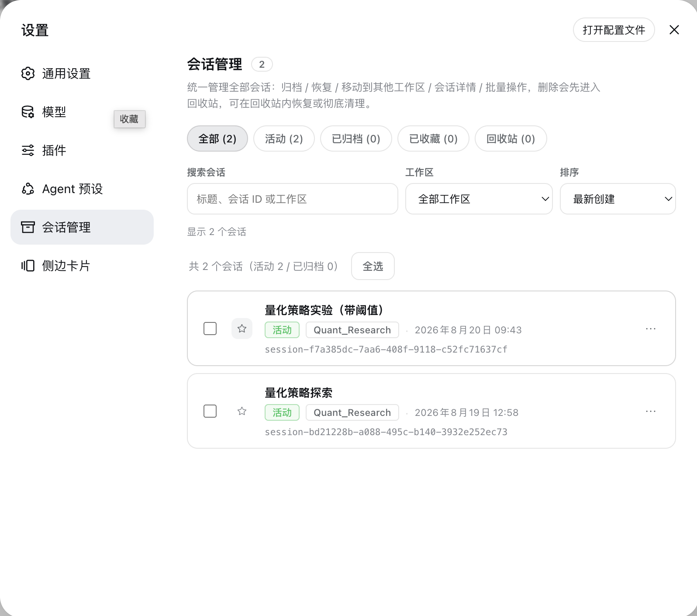Open more options for 量化策略探索
This screenshot has height=616, width=697.
(x=651, y=411)
